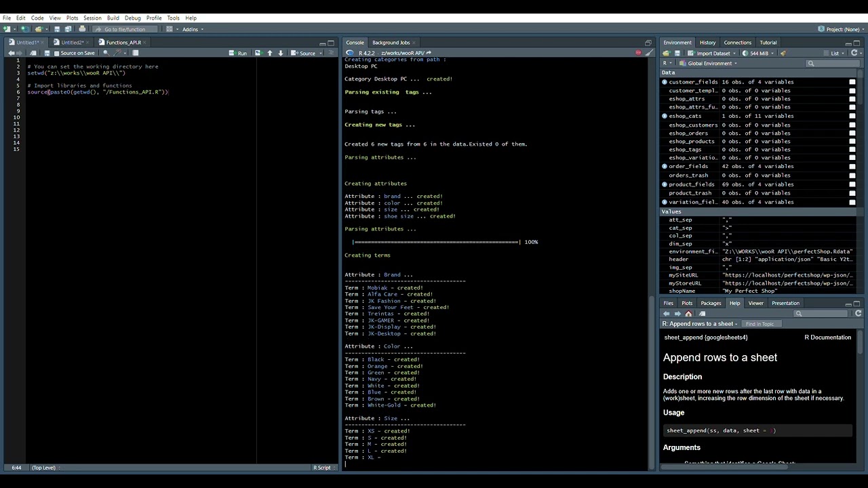Image resolution: width=868 pixels, height=488 pixels.
Task: Save current document from main toolbar
Action: click(57, 29)
